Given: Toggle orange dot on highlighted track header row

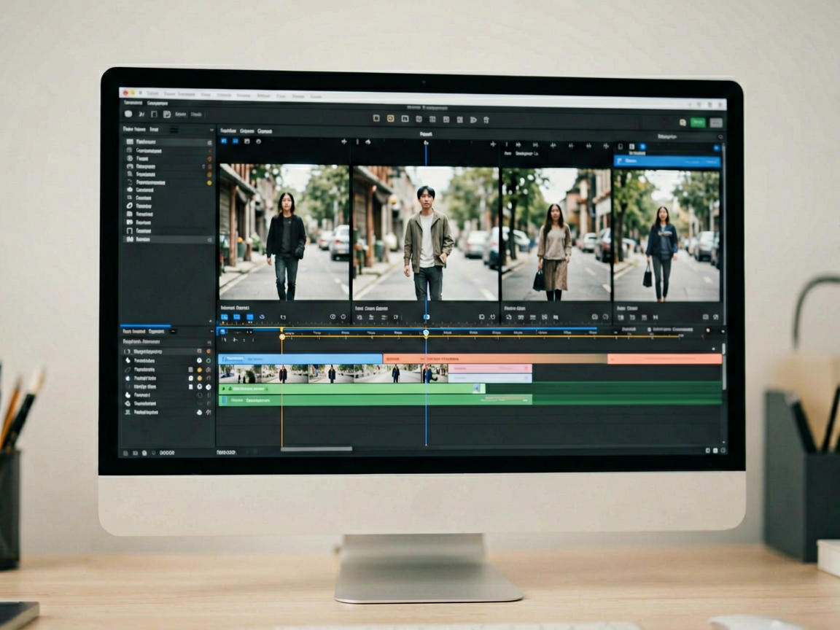Looking at the screenshot, I should point(209,351).
